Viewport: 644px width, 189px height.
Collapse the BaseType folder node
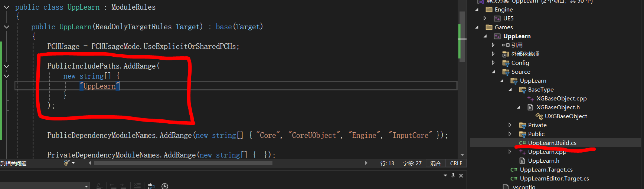coord(510,90)
